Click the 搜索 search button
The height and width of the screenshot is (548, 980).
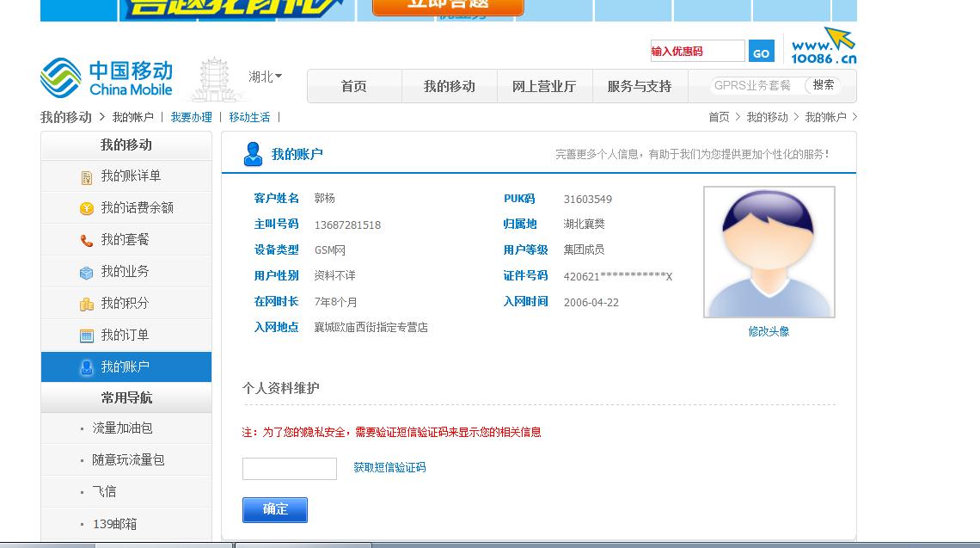click(x=824, y=85)
